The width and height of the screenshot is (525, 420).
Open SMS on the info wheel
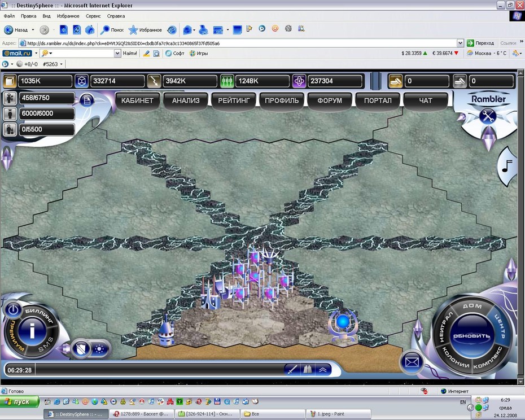click(x=46, y=345)
